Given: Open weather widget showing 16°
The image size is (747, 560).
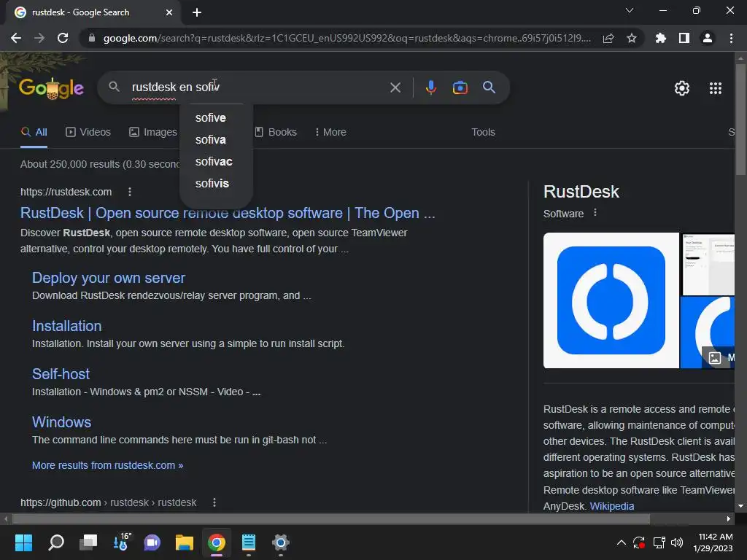Looking at the screenshot, I should point(121,542).
